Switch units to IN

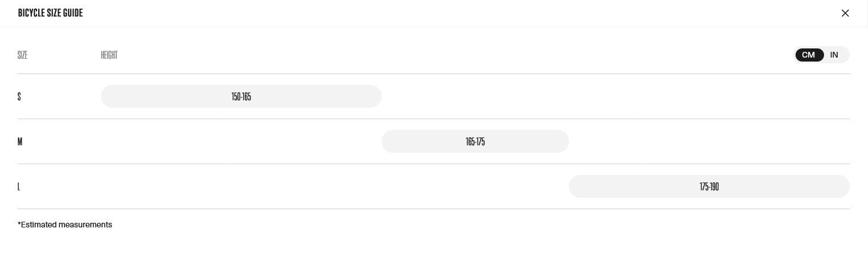[x=834, y=55]
